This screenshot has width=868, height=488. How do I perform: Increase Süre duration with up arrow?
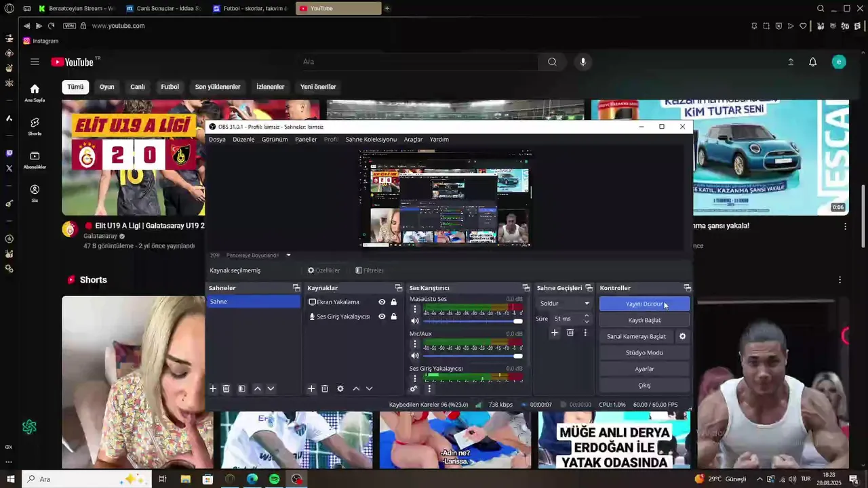click(587, 316)
